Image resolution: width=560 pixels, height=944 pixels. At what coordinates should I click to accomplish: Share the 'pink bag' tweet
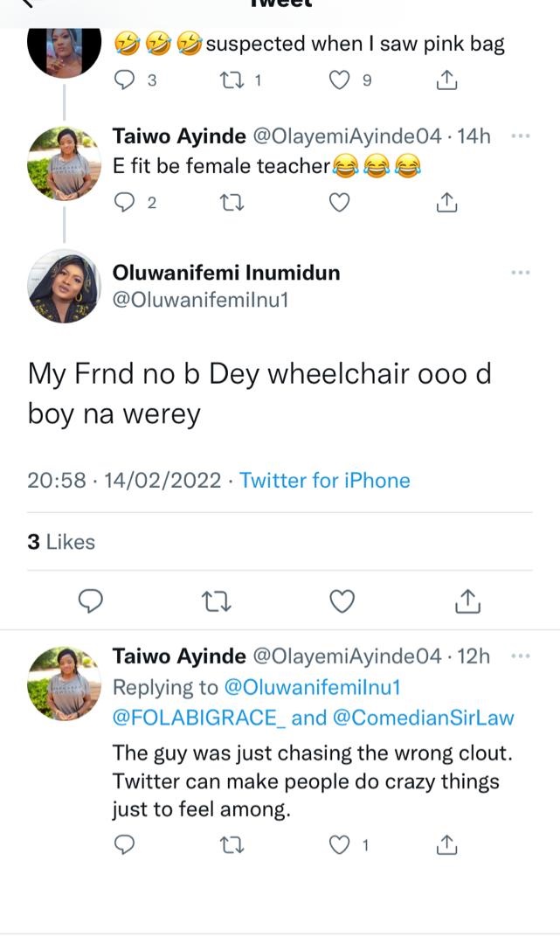(x=446, y=81)
